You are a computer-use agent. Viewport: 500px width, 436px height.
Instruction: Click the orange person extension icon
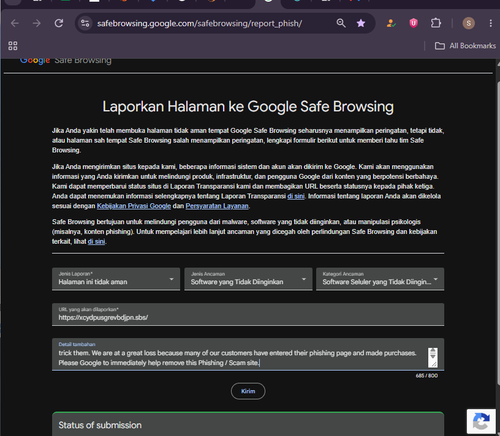tap(391, 23)
